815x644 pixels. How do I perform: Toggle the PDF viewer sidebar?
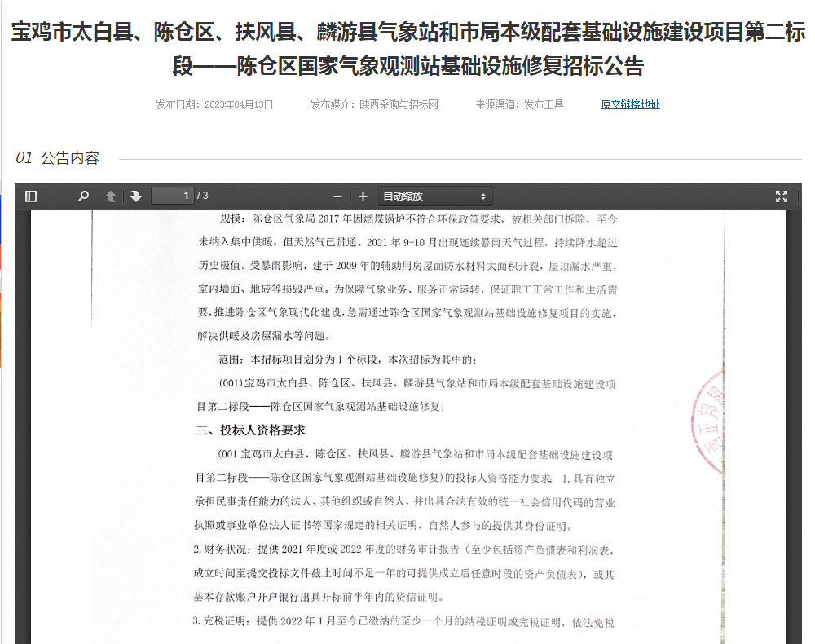click(31, 196)
